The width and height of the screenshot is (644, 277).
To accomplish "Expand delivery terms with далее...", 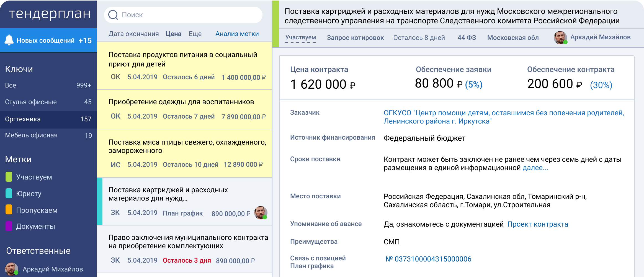I will point(535,168).
